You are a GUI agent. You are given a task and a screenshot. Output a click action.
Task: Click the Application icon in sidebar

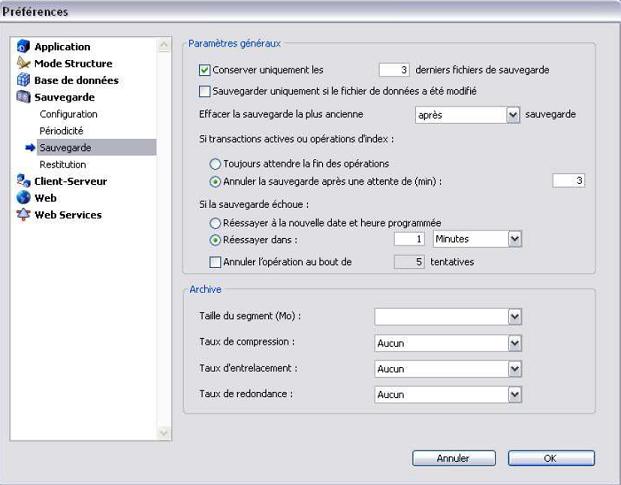(x=24, y=47)
